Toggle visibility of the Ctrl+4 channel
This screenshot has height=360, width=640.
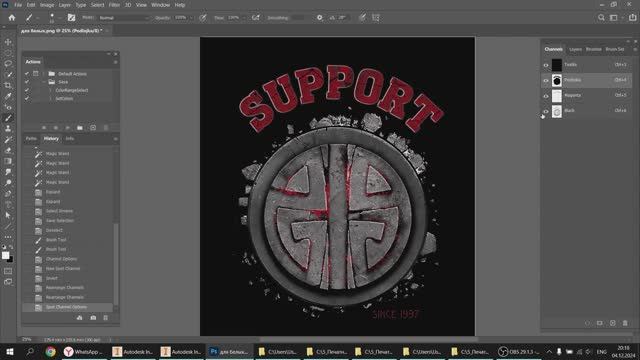point(546,80)
